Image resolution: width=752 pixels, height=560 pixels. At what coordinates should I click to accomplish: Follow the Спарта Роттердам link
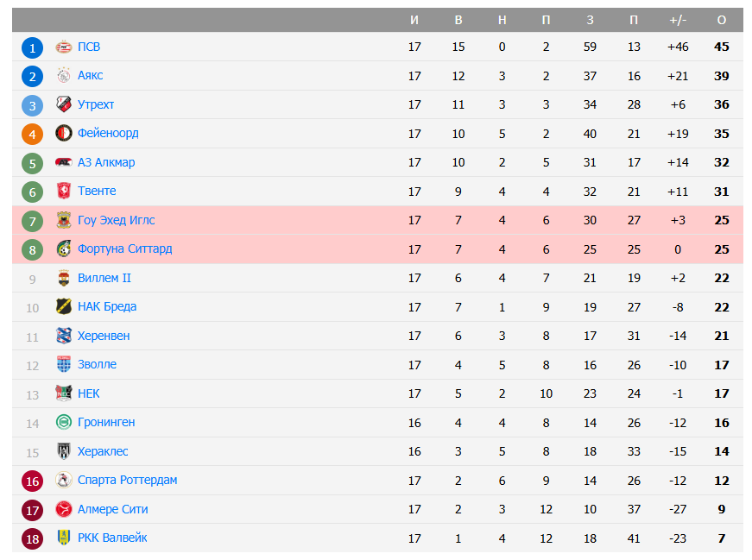coord(127,480)
